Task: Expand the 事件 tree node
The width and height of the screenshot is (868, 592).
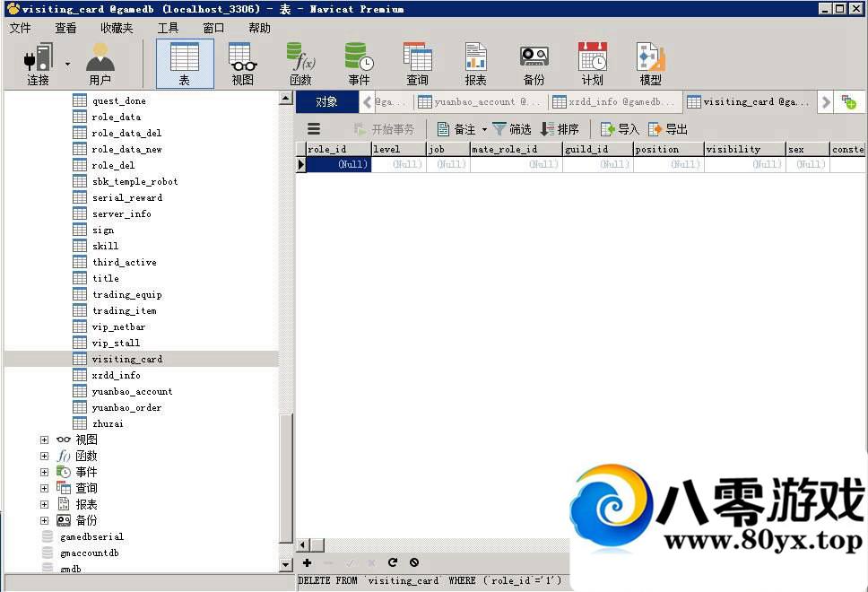Action: [44, 472]
